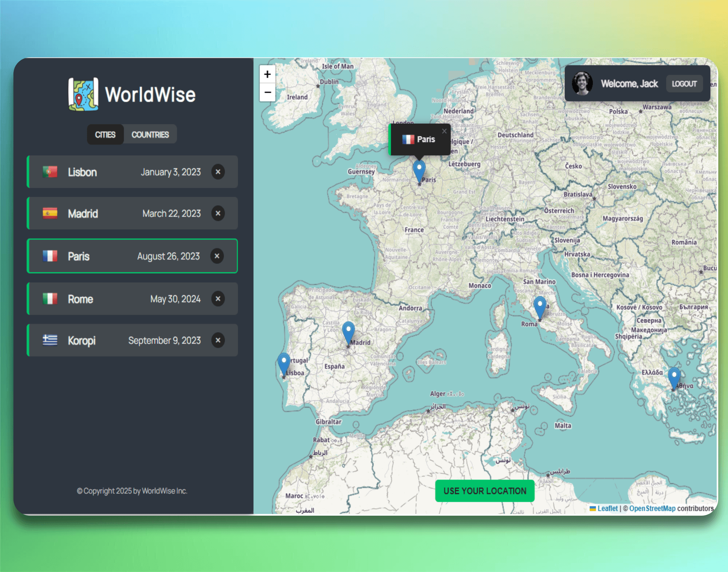Click the Greece flag on Koropi row

pyautogui.click(x=50, y=340)
